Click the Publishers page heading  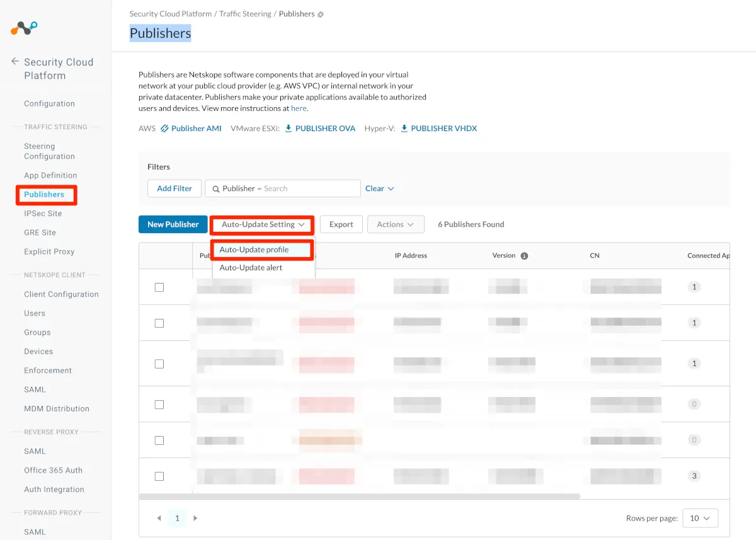point(160,33)
